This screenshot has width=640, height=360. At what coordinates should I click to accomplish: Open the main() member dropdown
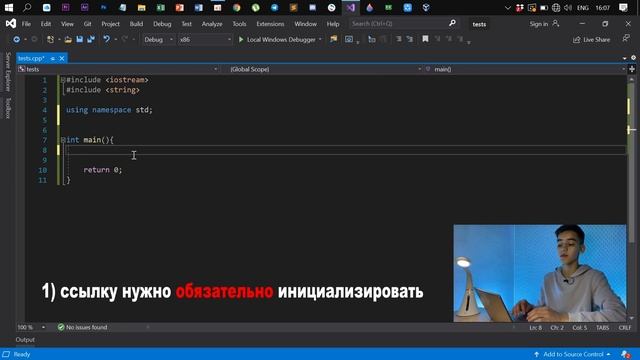(x=526, y=69)
